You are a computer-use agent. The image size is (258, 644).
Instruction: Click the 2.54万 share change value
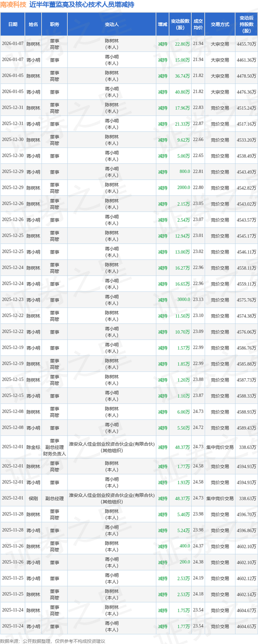(184, 220)
